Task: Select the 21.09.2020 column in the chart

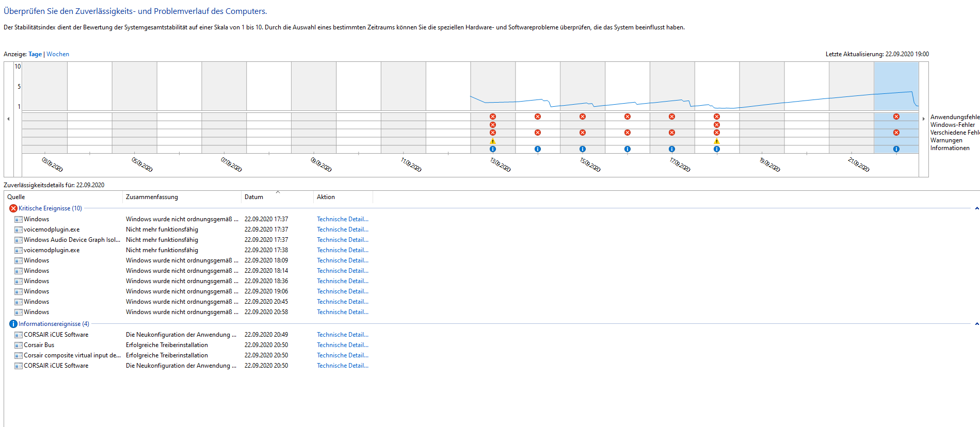Action: tap(852, 107)
